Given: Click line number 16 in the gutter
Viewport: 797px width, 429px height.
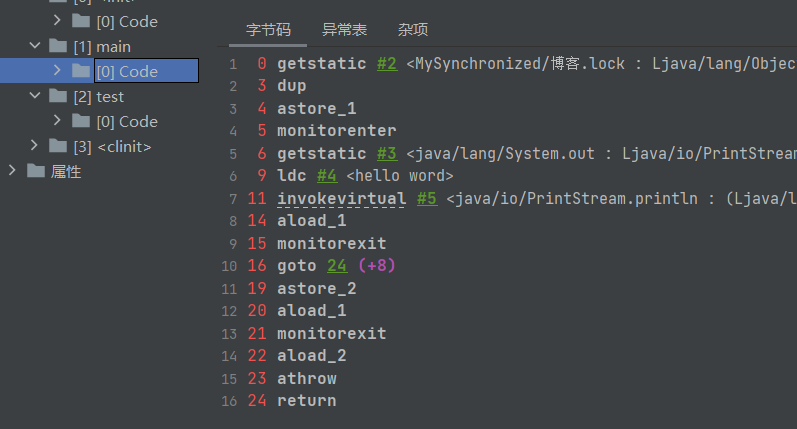Looking at the screenshot, I should (229, 402).
